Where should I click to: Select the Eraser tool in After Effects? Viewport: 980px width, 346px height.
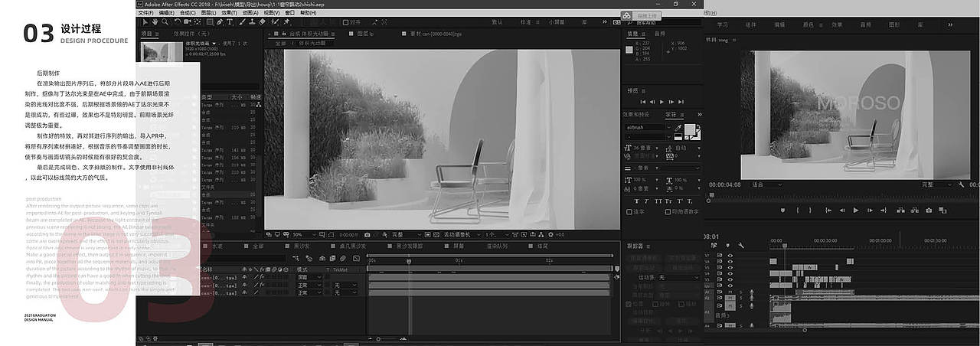pos(263,22)
